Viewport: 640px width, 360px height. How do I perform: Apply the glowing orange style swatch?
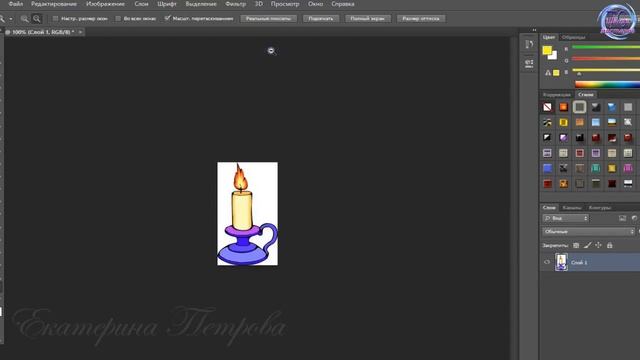563,107
